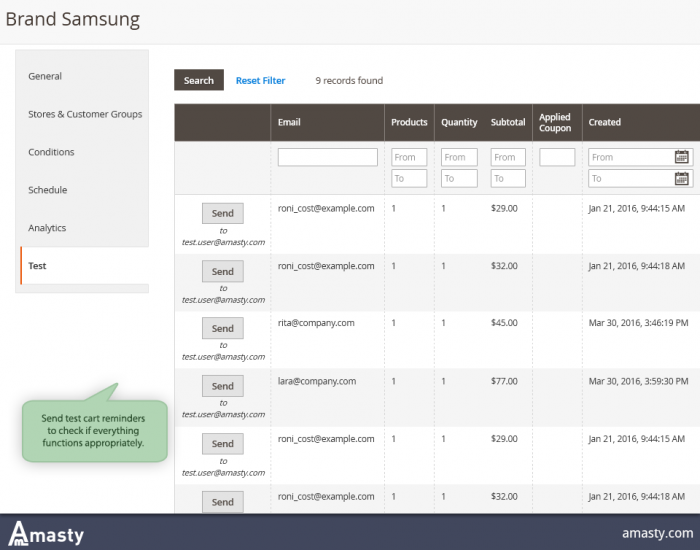Select the $77.00 subtotal cell
Image resolution: width=700 pixels, height=550 pixels.
click(x=504, y=381)
